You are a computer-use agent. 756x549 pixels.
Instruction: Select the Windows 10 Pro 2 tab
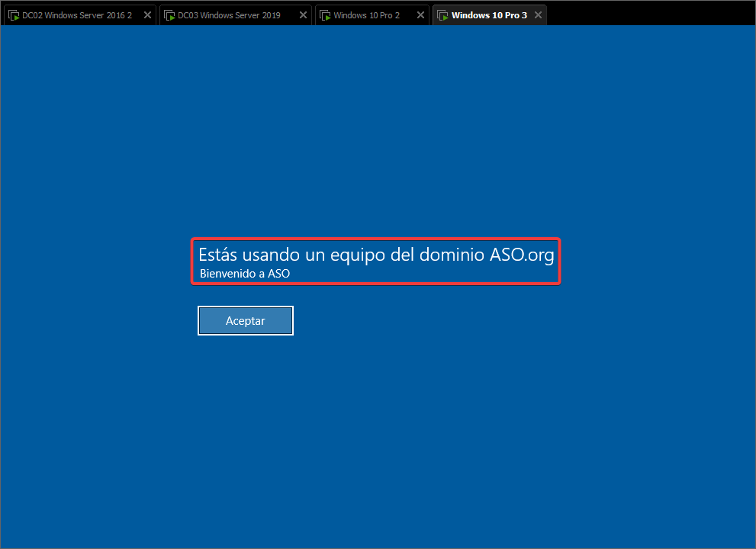[367, 15]
